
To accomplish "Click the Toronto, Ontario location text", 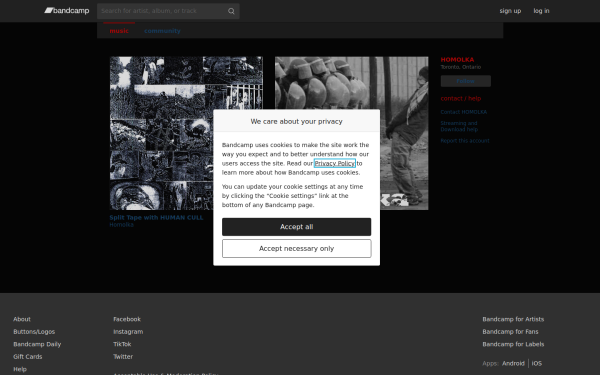I will [x=461, y=67].
